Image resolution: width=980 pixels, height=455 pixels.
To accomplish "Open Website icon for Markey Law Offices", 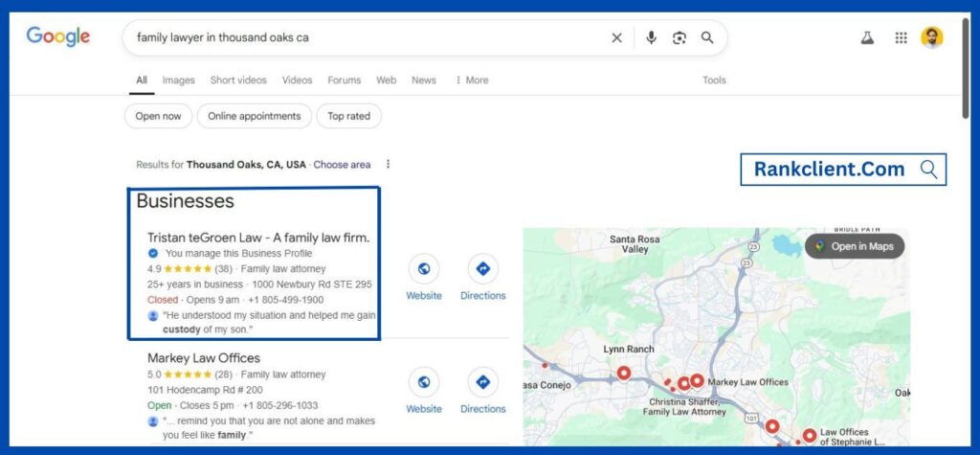I will click(424, 382).
